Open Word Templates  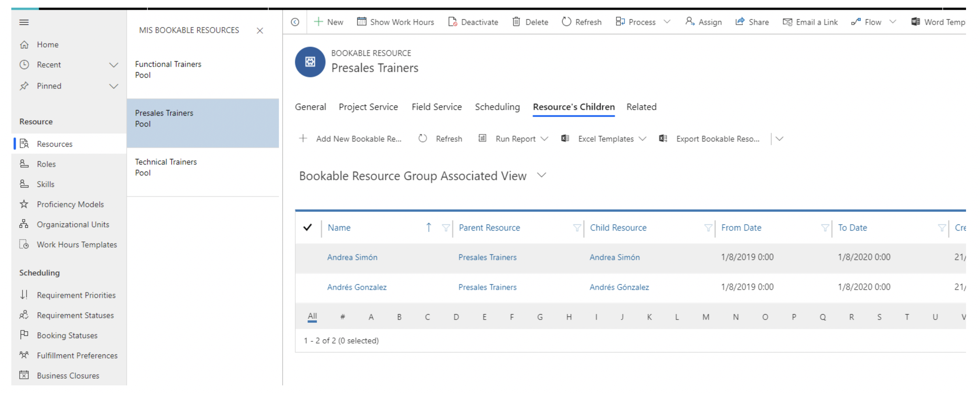(x=938, y=22)
